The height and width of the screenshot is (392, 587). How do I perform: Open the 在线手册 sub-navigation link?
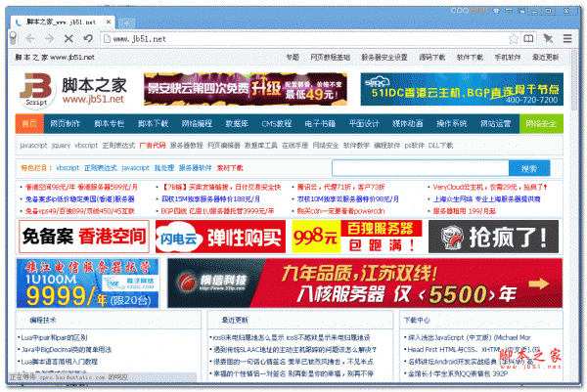coord(295,146)
